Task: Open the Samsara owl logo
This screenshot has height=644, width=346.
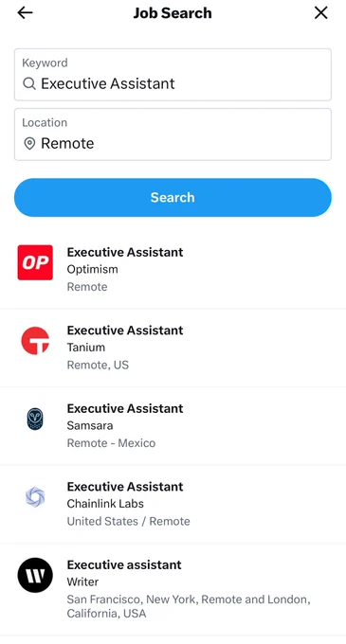Action: click(x=35, y=419)
